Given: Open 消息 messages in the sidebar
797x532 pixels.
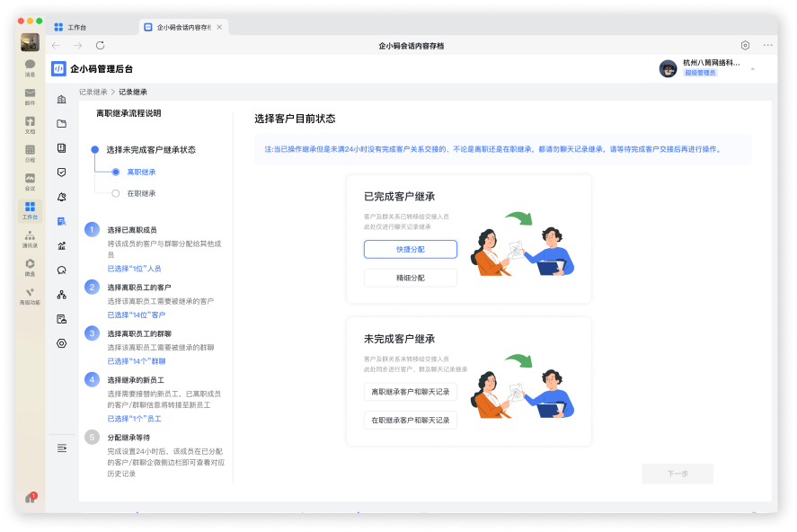Looking at the screenshot, I should (30, 67).
